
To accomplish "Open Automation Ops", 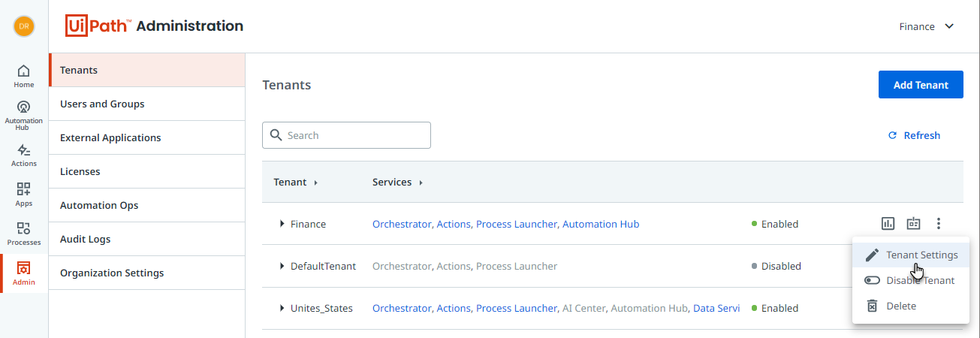I will (147, 205).
